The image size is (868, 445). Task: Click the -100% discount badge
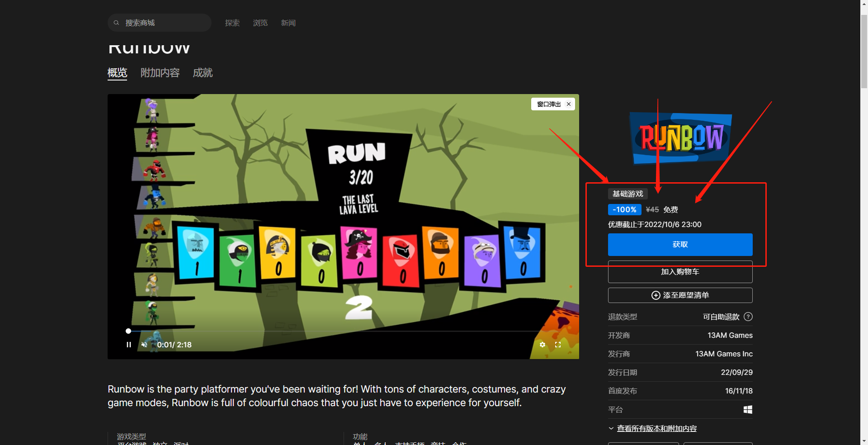point(624,210)
